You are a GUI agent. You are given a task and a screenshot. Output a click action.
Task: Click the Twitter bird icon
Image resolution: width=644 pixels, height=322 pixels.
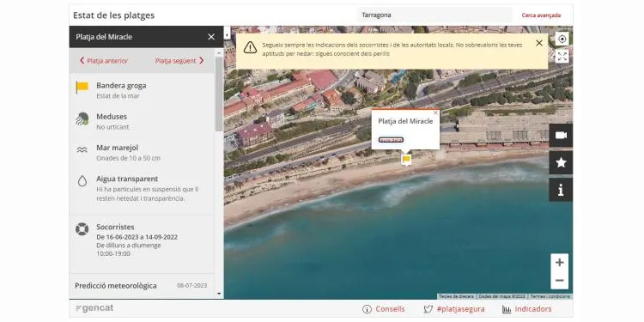[x=428, y=309]
